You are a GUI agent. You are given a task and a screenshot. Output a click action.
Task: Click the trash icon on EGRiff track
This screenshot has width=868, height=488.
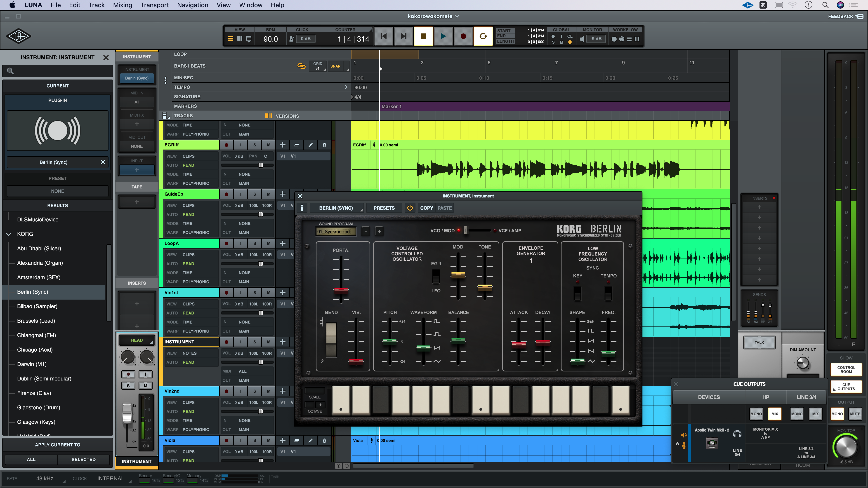pyautogui.click(x=324, y=145)
